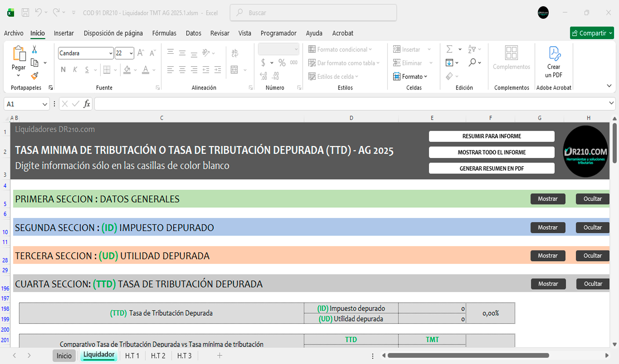Click the horizontal scrollbar at bottom

[468, 356]
